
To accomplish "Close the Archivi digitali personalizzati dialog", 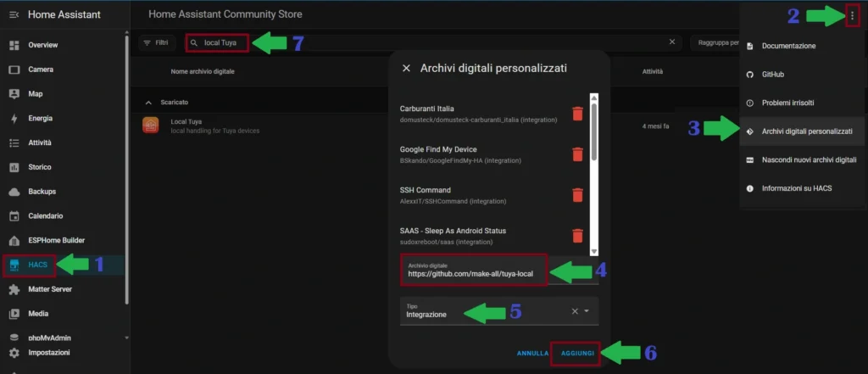I will [406, 68].
